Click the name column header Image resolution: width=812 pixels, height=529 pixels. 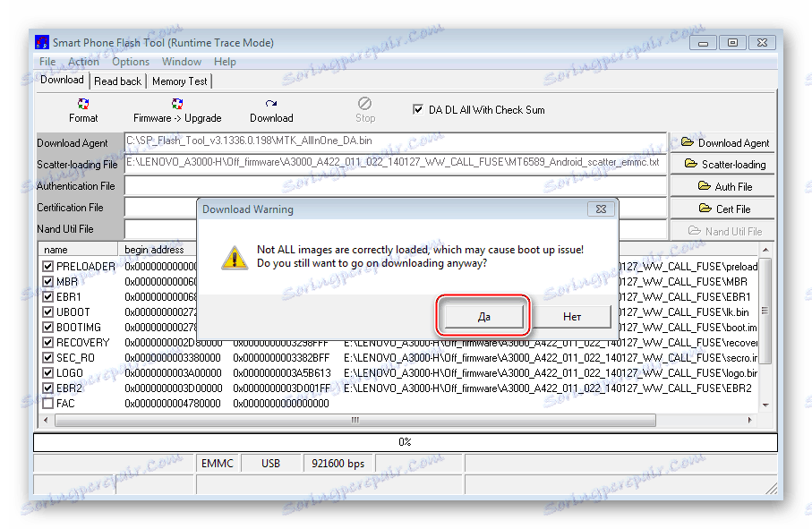pos(78,250)
